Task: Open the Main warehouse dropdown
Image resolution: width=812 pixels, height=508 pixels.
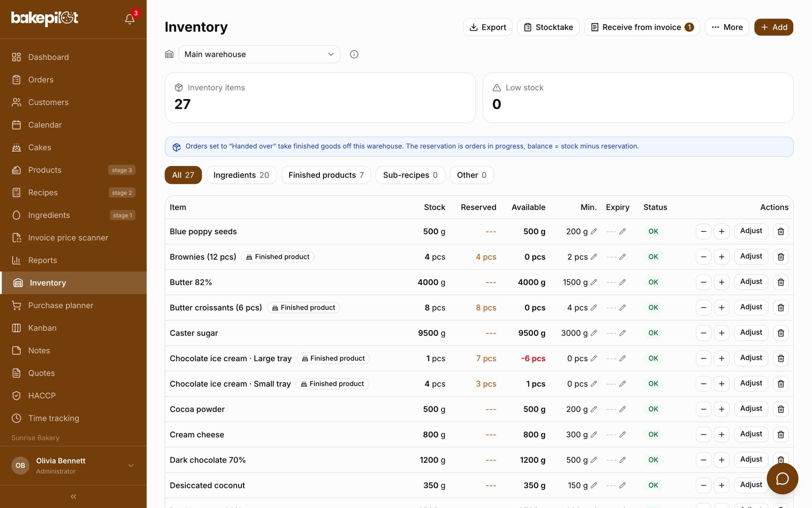Action: point(259,54)
